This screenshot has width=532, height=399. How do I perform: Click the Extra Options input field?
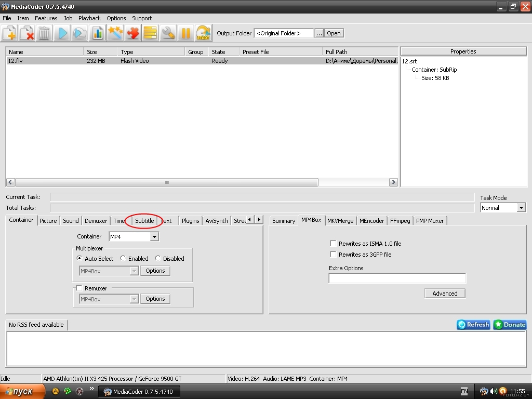pos(397,278)
